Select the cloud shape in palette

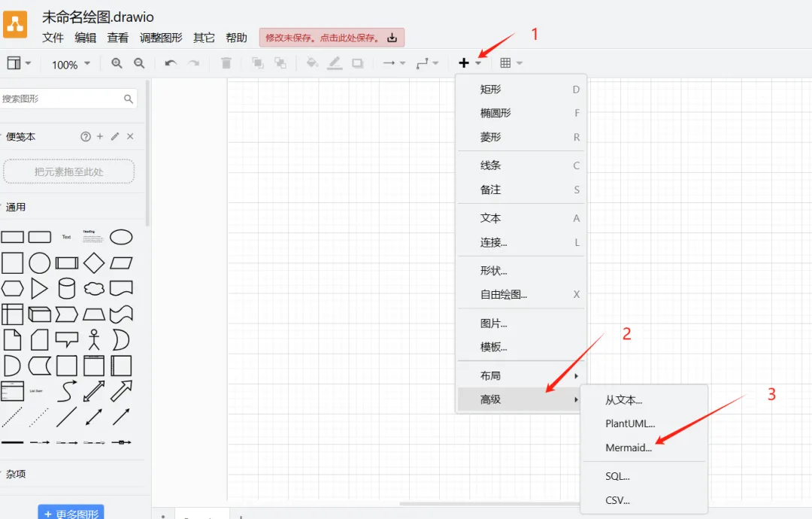(x=94, y=289)
